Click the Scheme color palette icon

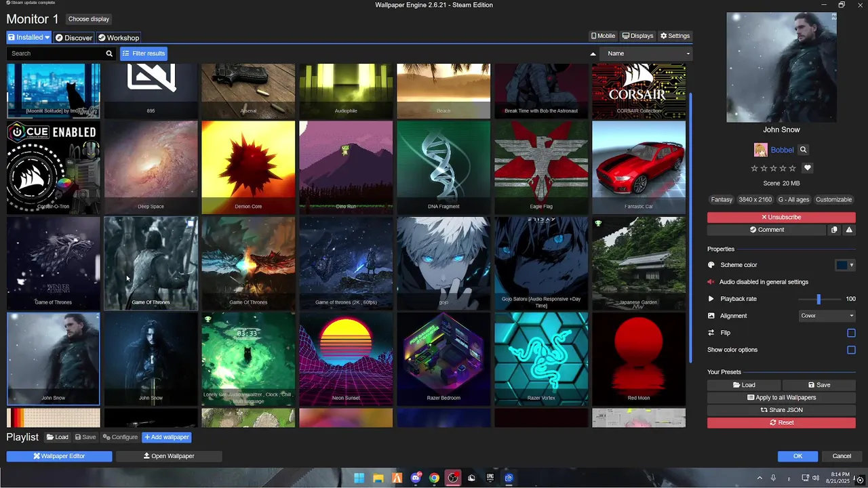tap(711, 265)
